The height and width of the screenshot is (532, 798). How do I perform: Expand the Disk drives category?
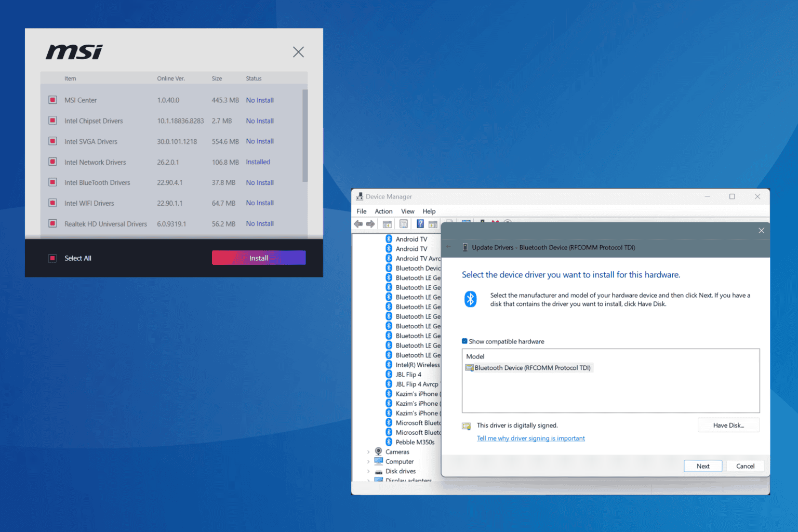click(x=368, y=472)
